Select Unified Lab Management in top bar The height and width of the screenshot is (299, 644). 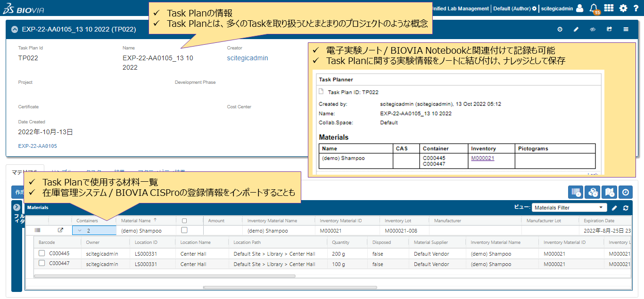(x=460, y=8)
